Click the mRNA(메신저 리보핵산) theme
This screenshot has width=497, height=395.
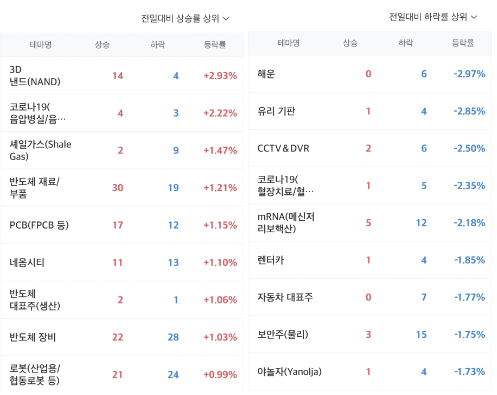click(286, 223)
